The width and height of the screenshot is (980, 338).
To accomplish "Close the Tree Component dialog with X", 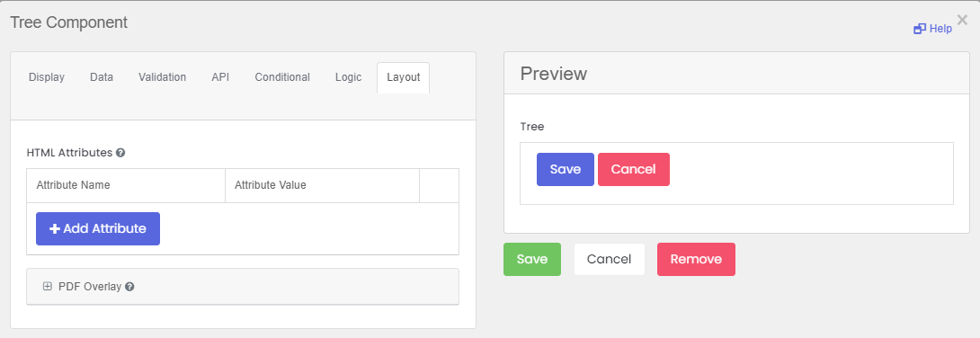I will (962, 20).
